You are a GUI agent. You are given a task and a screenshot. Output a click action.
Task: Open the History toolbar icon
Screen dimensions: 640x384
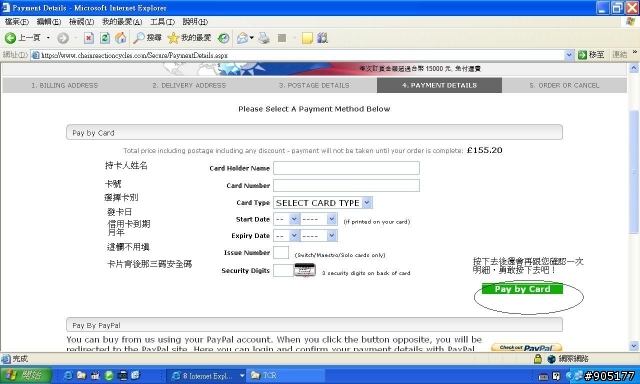pos(223,38)
